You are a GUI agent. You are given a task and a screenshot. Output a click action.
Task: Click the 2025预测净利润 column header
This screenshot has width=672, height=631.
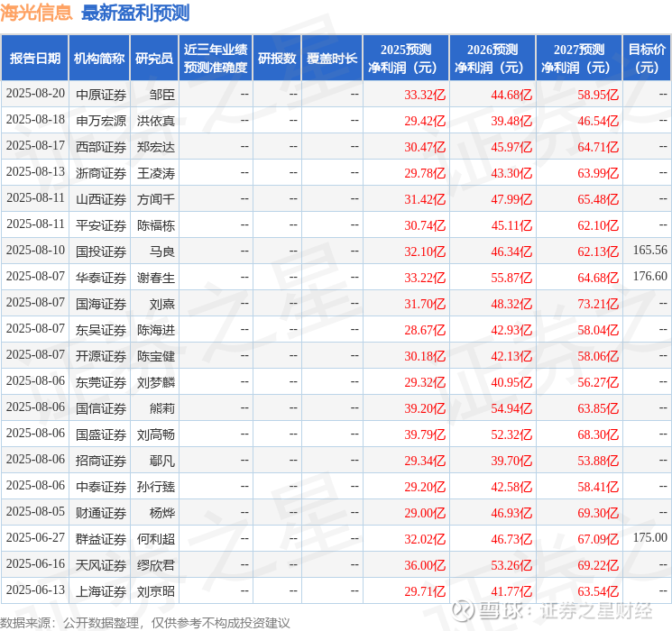406,59
